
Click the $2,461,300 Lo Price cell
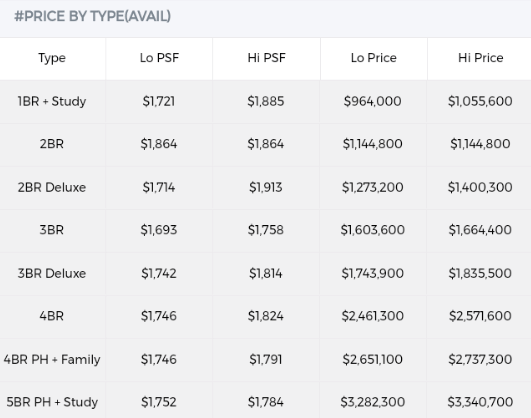[x=373, y=316]
